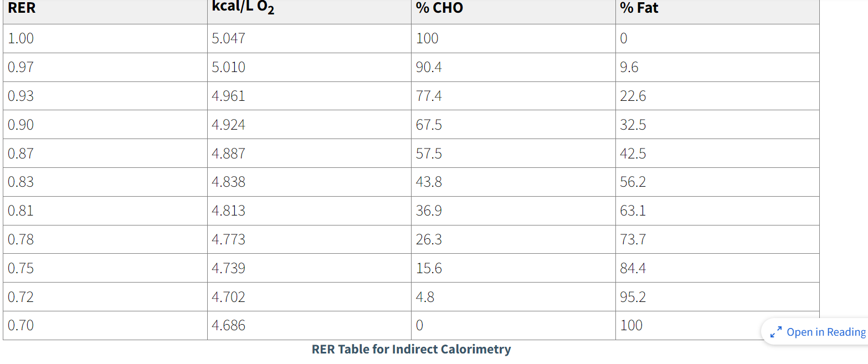Click the RER cell showing 0.70
868x364 pixels.
(21, 325)
